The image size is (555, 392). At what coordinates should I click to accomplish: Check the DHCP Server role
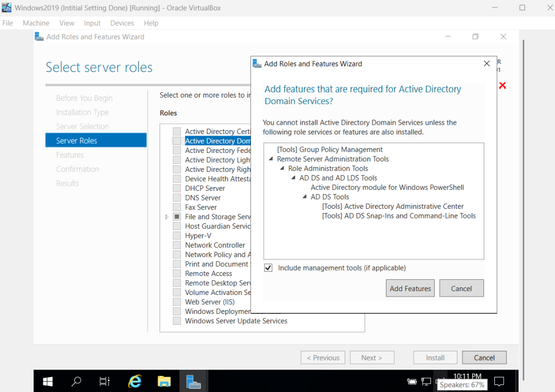(x=177, y=188)
